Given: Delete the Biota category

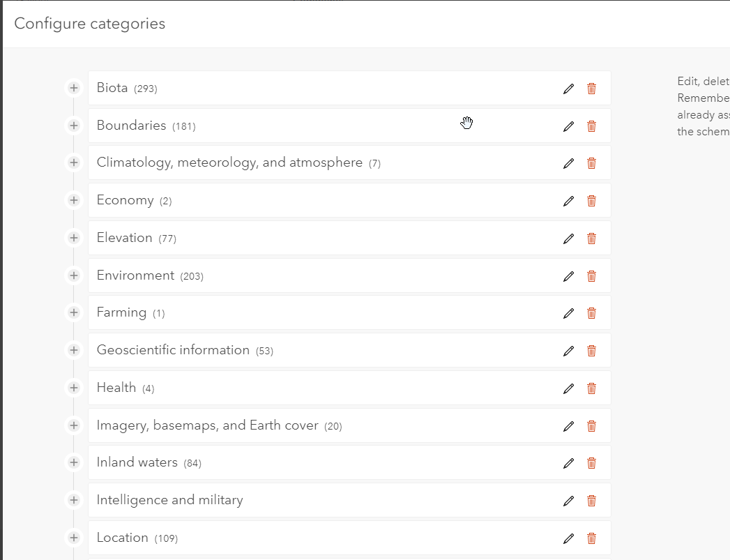Looking at the screenshot, I should click(x=591, y=89).
